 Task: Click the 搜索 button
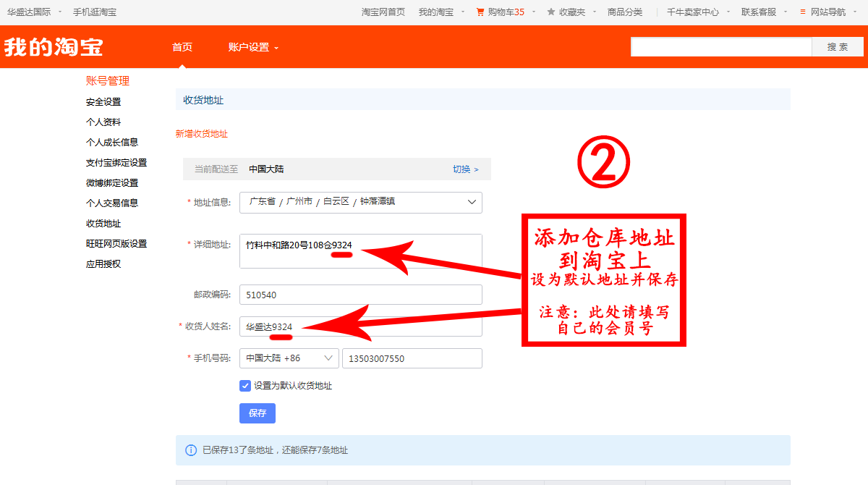coord(838,47)
